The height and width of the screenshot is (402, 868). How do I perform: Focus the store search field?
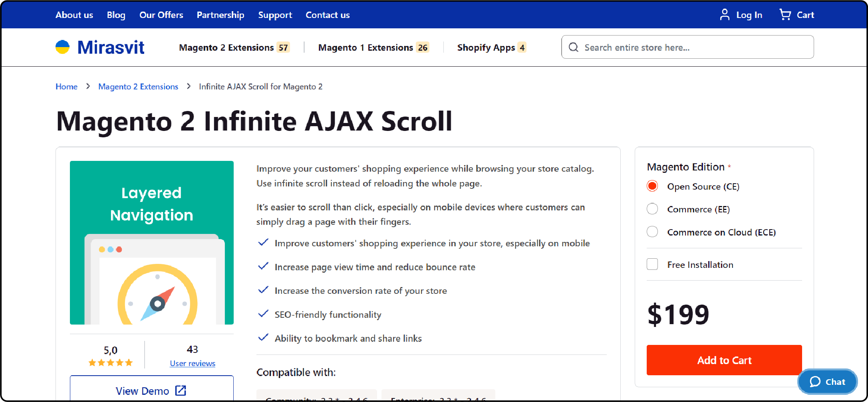687,47
